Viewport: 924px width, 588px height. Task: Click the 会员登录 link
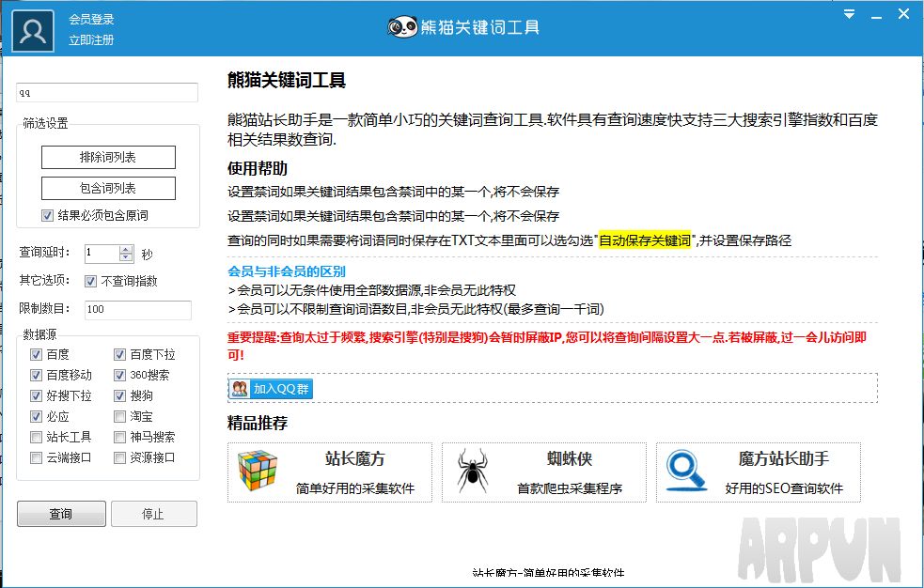pyautogui.click(x=91, y=19)
